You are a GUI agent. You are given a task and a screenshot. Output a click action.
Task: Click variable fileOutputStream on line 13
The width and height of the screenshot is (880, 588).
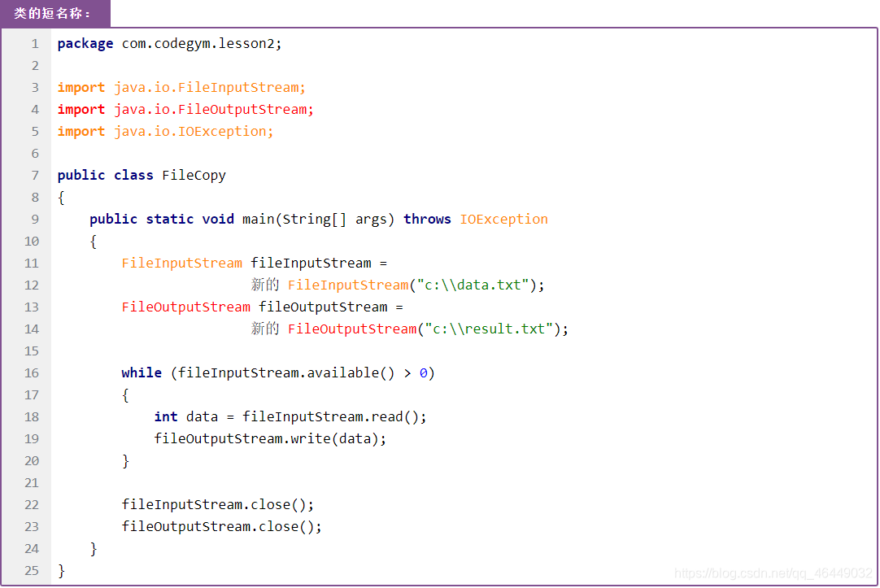tap(323, 307)
